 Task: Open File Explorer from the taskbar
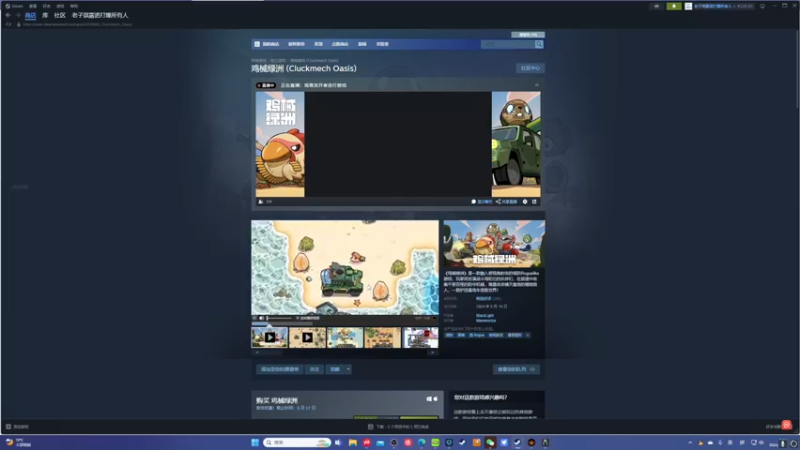pyautogui.click(x=353, y=443)
